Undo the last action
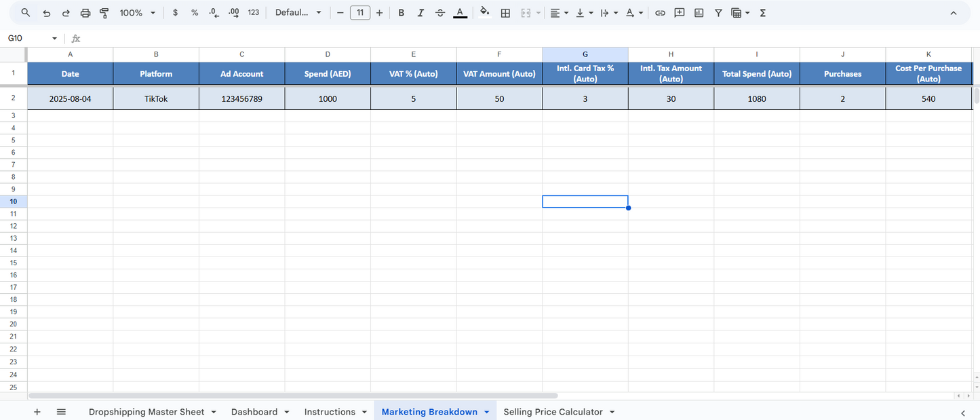 pos(46,13)
